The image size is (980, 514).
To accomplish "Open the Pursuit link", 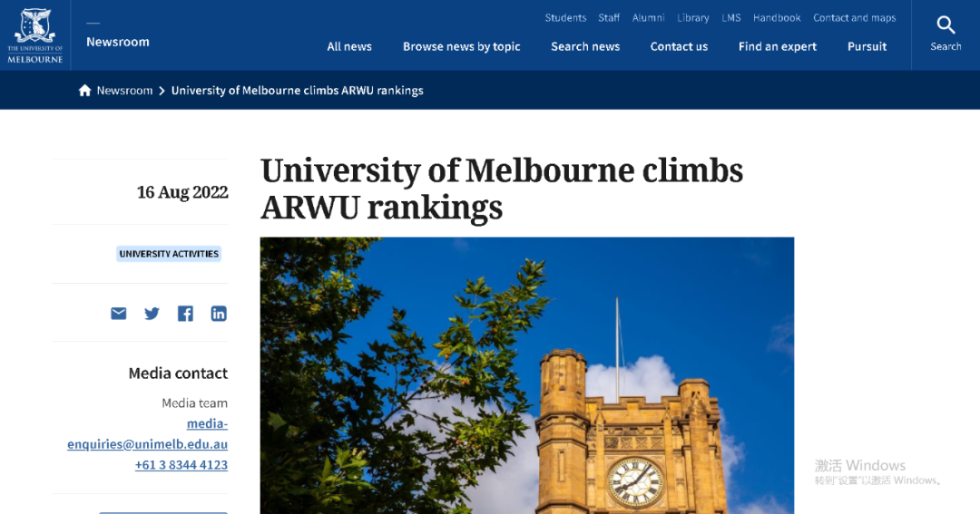I will (867, 46).
